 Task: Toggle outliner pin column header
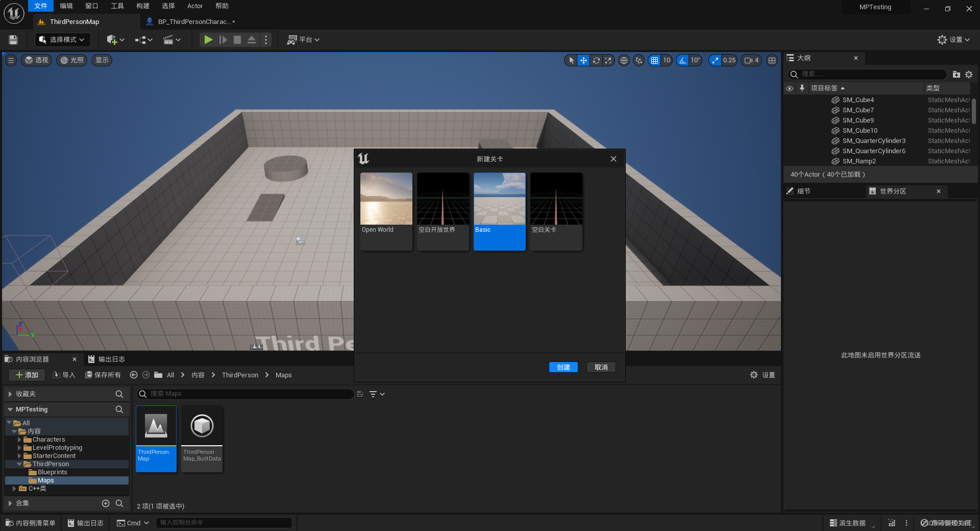tap(802, 88)
